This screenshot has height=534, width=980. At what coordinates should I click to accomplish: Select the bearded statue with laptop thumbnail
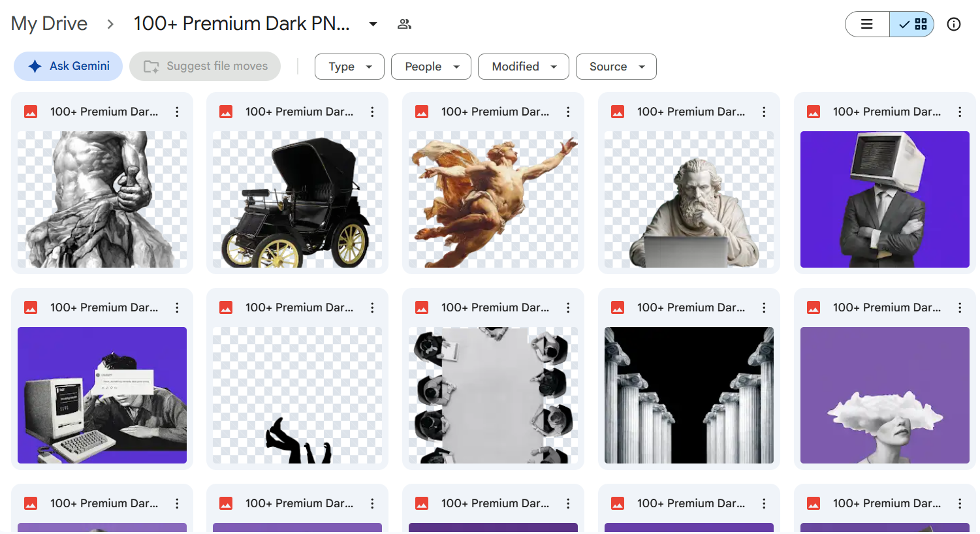[689, 199]
